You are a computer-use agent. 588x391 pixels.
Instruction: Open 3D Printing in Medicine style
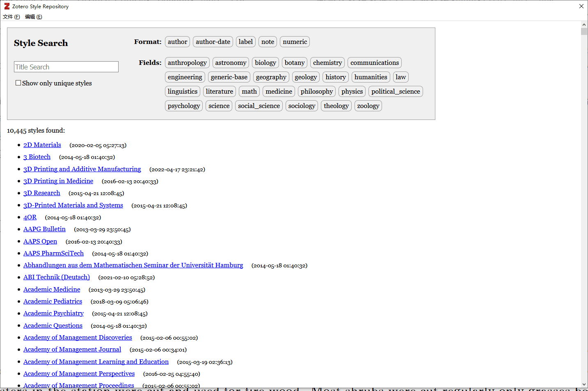tap(58, 181)
